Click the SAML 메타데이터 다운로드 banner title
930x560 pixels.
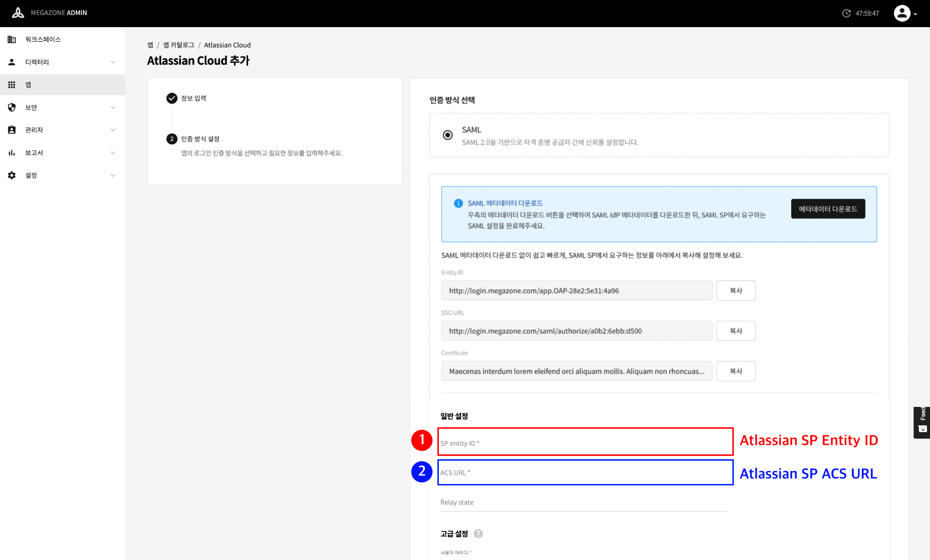coord(505,203)
